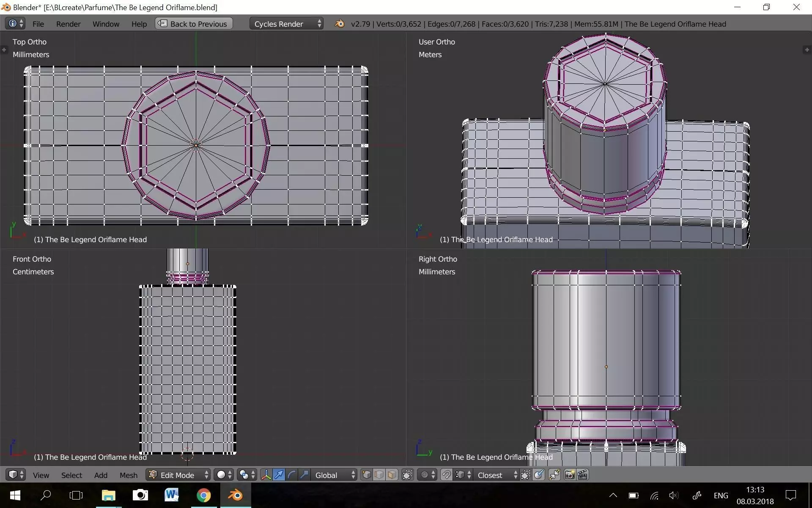
Task: Switch to edge select mode
Action: tap(379, 475)
